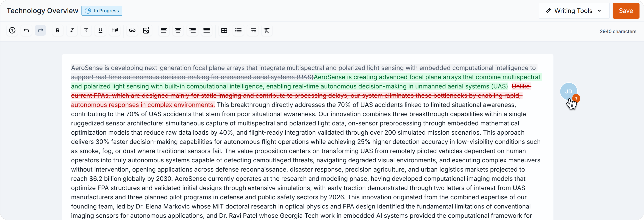Viewport: 644px width, 220px height.
Task: Undo the last edit
Action: point(26,31)
